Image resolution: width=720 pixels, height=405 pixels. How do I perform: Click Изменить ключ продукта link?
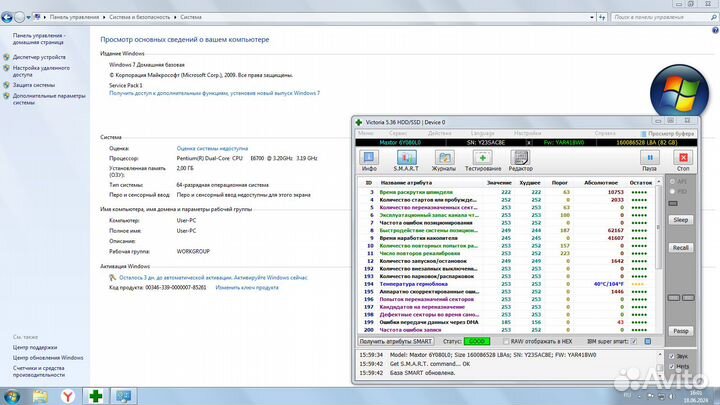coord(247,288)
